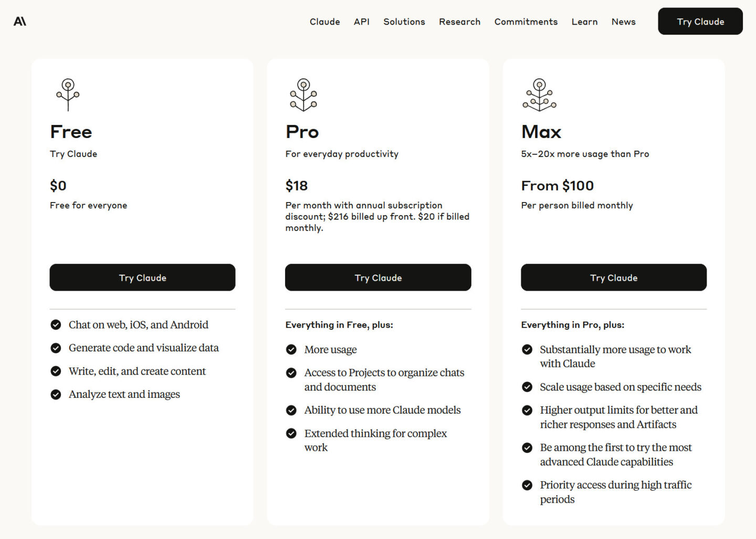Image resolution: width=756 pixels, height=539 pixels.
Task: Open the Claude menu item
Action: [x=324, y=22]
